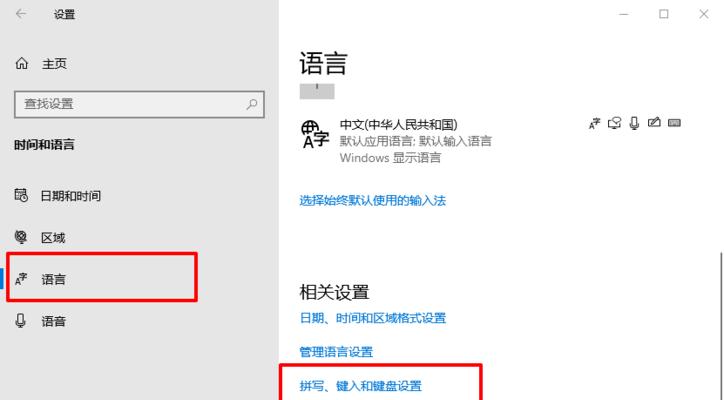This screenshot has height=400, width=724.
Task: Open 日期、时间和区域格式设置 link
Action: pos(373,318)
